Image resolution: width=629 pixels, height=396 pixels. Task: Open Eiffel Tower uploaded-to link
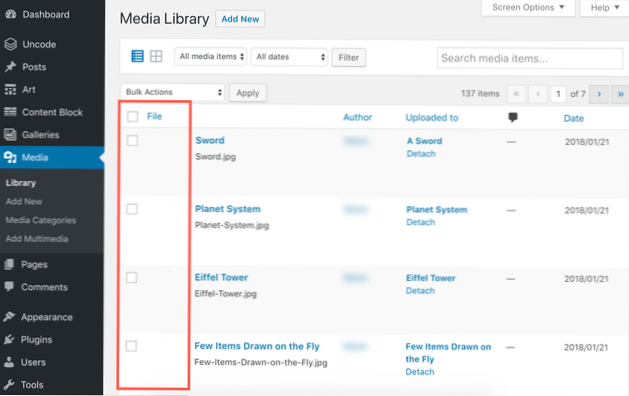(431, 278)
